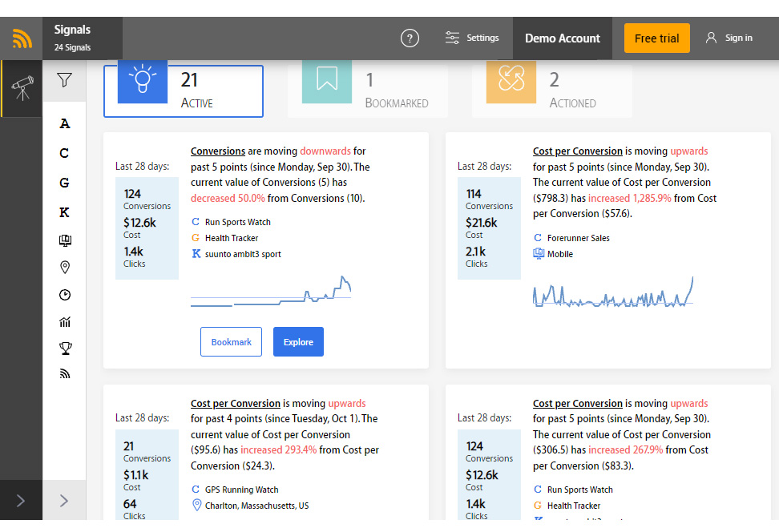
Task: Show the 21 Active signals tab
Action: pos(184,91)
